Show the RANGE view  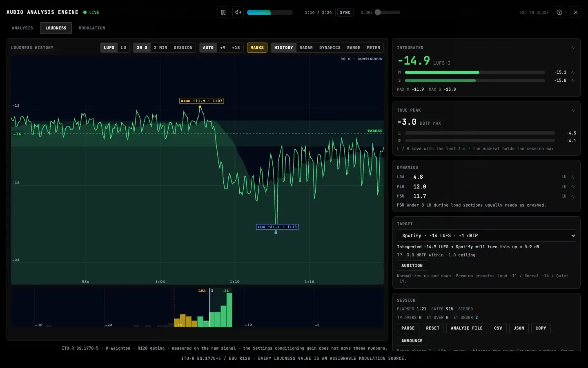click(354, 48)
